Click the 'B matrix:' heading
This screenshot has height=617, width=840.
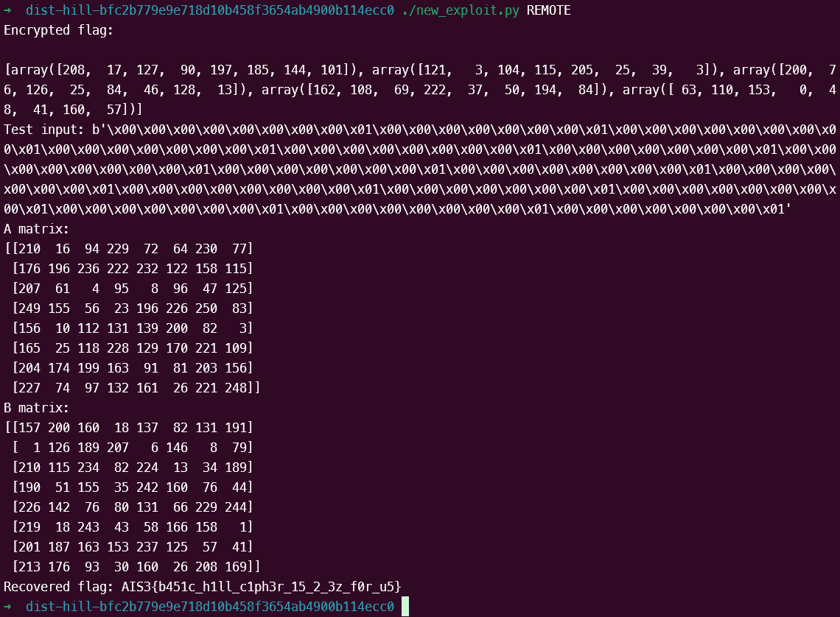coord(36,408)
